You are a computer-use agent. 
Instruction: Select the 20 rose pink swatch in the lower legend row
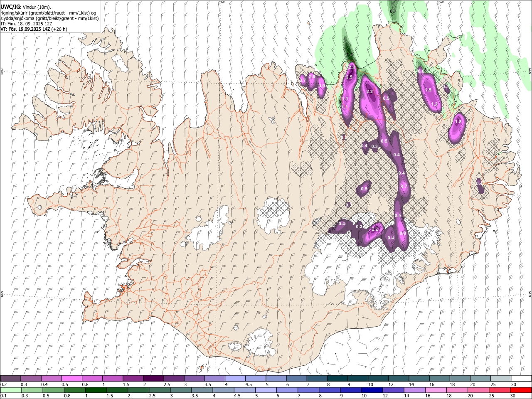tap(478, 390)
